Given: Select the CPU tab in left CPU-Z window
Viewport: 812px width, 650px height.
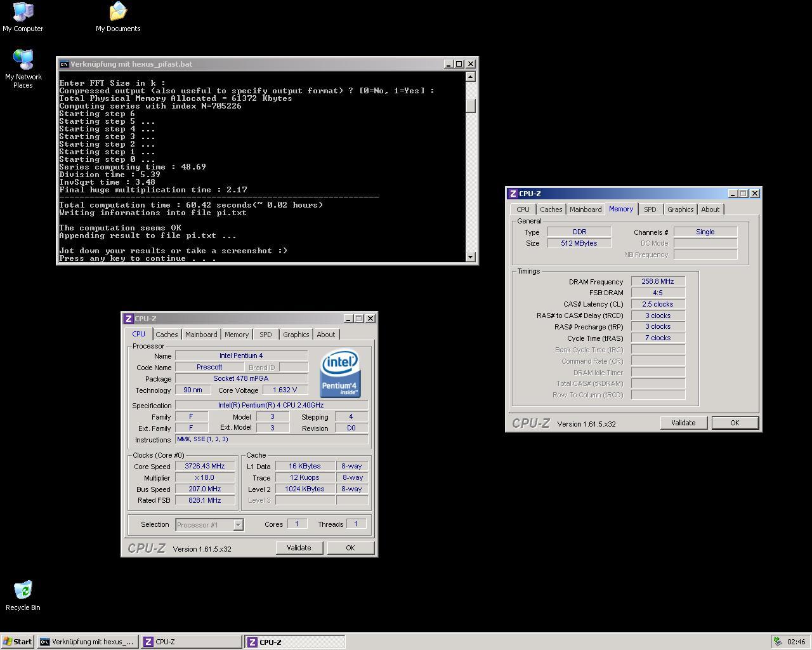Looking at the screenshot, I should click(138, 334).
